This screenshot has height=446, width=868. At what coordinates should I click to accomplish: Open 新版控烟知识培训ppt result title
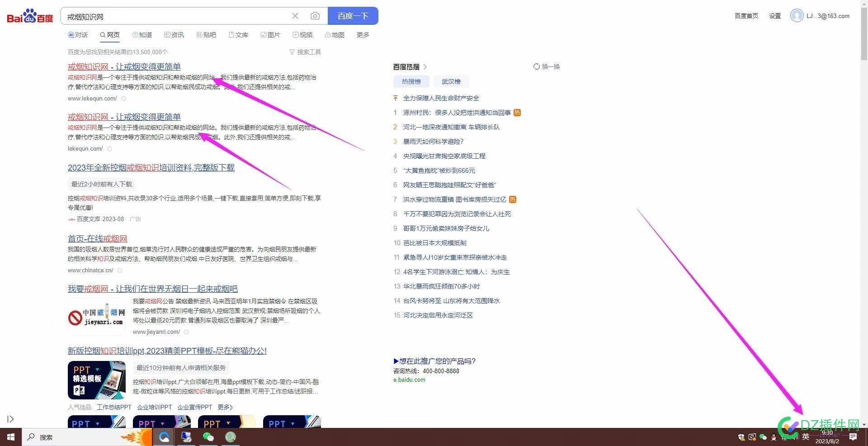[167, 351]
